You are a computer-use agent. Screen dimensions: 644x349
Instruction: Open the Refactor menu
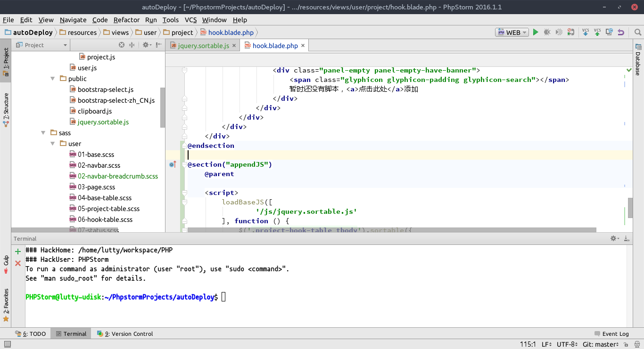point(125,20)
